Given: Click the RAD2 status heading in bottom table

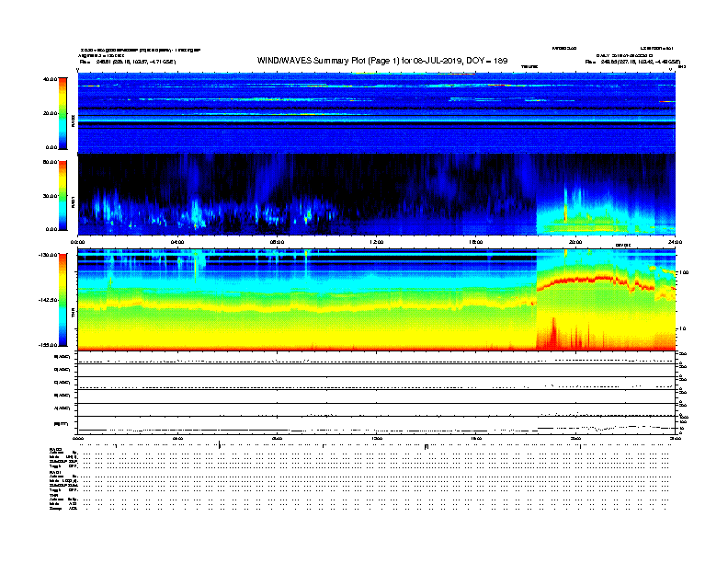Looking at the screenshot, I should pyautogui.click(x=56, y=449).
